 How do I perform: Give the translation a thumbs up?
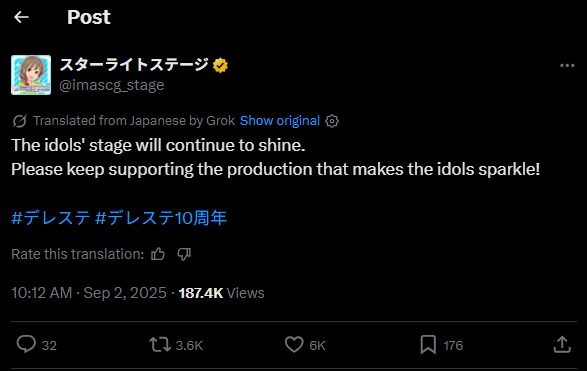click(158, 254)
